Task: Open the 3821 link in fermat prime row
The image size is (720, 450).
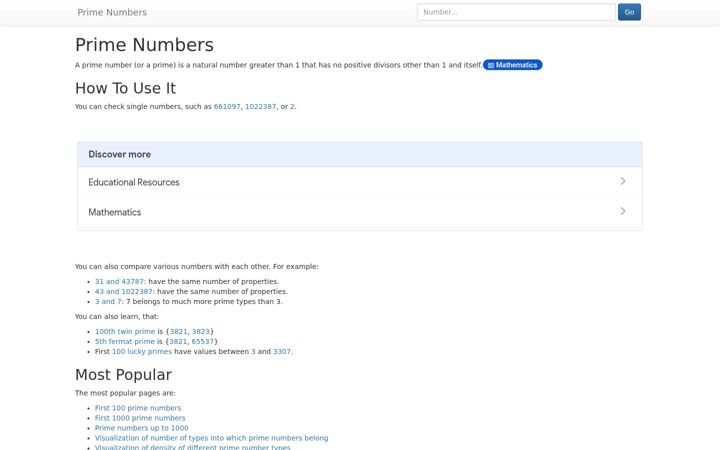Action: point(178,342)
